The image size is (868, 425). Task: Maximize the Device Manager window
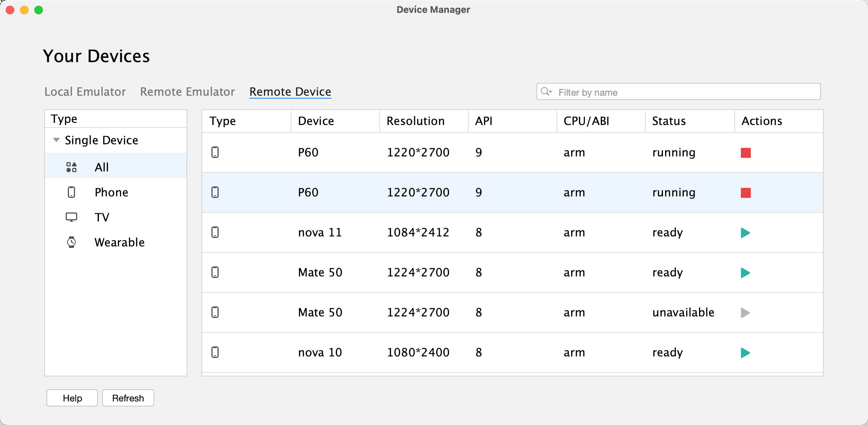click(39, 10)
